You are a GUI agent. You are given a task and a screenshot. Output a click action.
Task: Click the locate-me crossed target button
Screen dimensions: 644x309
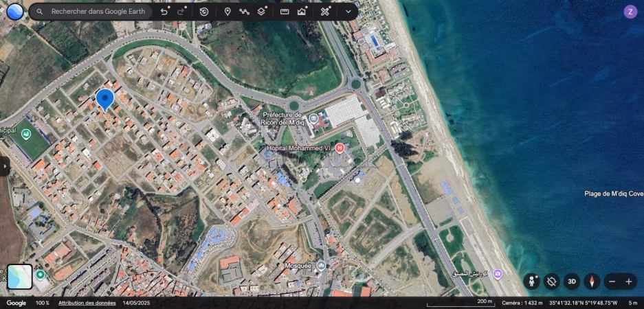point(552,282)
